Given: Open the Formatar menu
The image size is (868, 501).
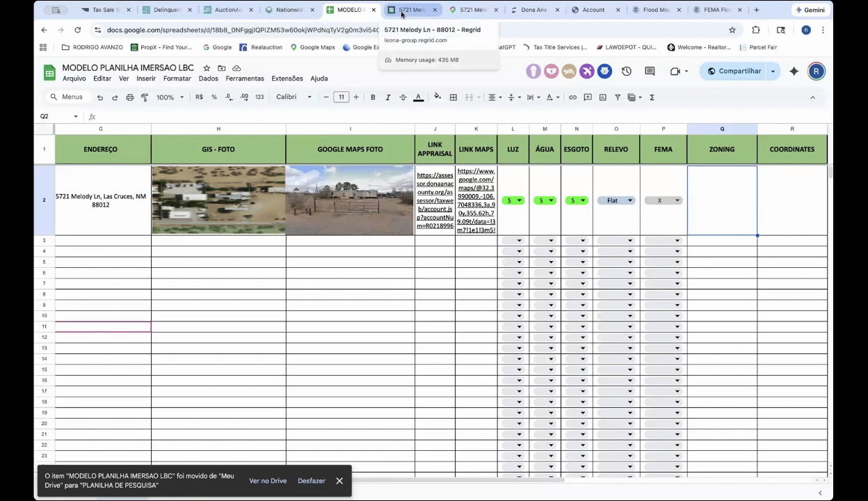Looking at the screenshot, I should 177,79.
